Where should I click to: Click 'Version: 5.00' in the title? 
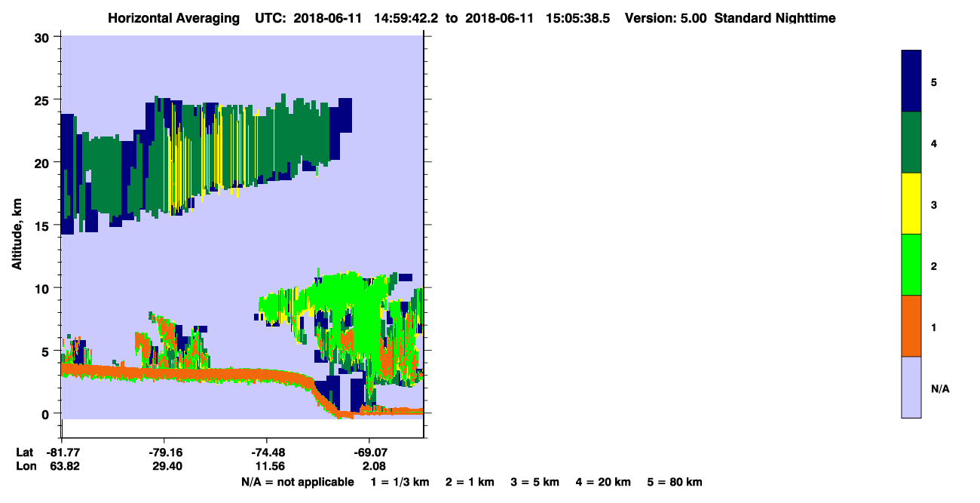[666, 18]
